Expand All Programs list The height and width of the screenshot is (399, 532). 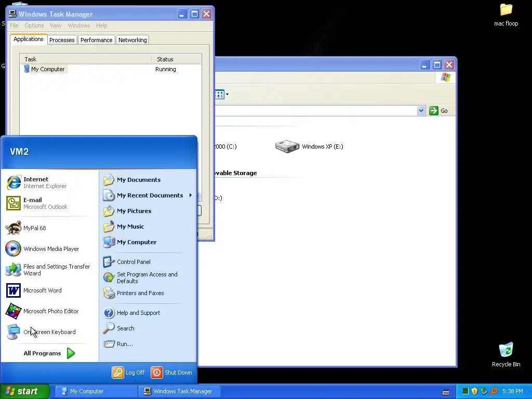(x=49, y=353)
